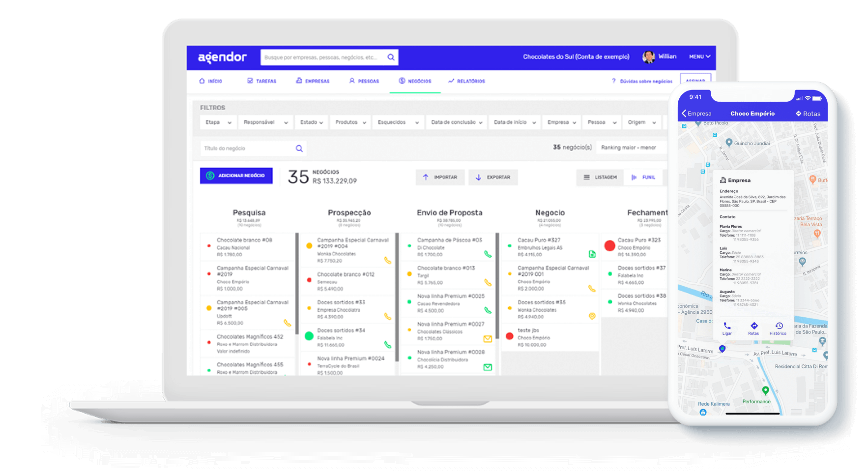Switch to Listagem view
This screenshot has width=868, height=475.
[x=600, y=178]
